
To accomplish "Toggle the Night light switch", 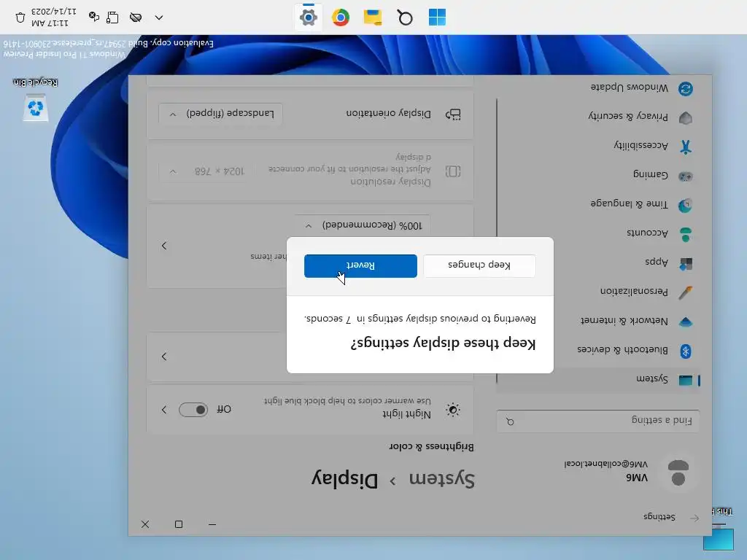I will [x=193, y=410].
